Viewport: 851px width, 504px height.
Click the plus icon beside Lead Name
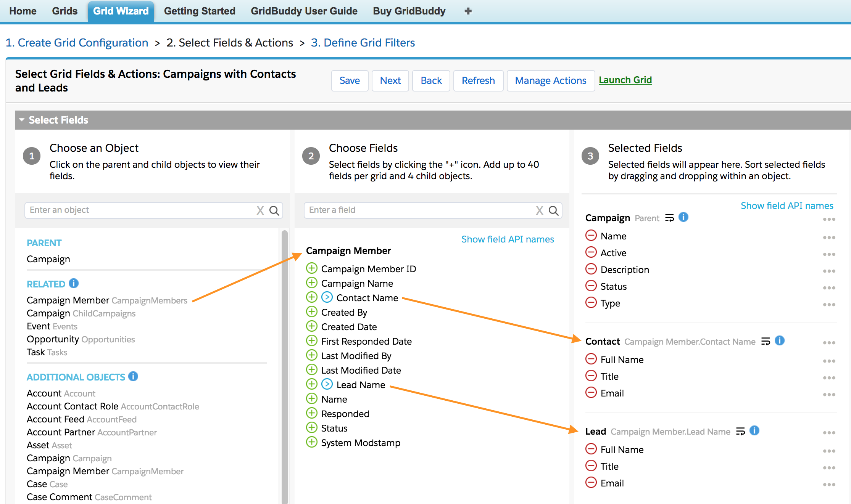tap(312, 384)
